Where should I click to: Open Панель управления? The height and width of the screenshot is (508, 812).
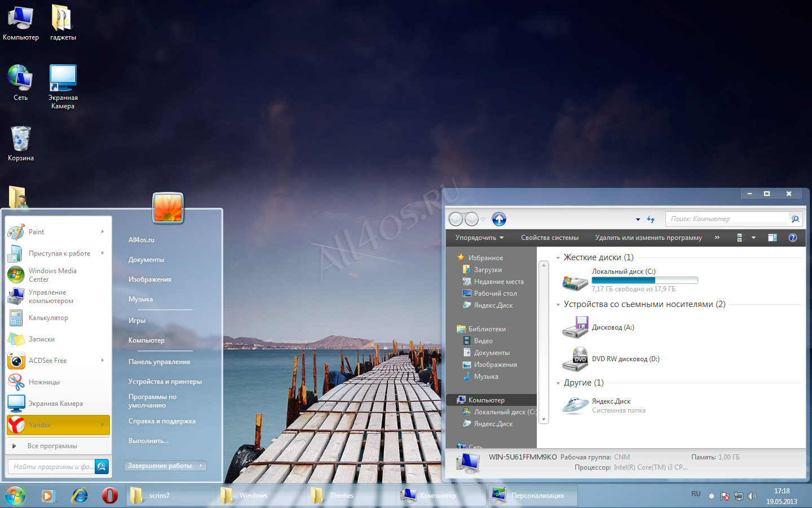159,362
